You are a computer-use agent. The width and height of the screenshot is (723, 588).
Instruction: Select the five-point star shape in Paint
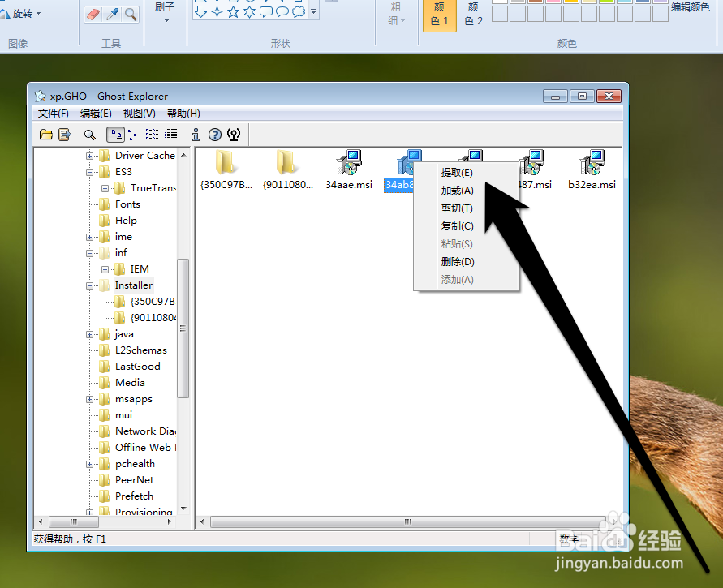tap(234, 11)
